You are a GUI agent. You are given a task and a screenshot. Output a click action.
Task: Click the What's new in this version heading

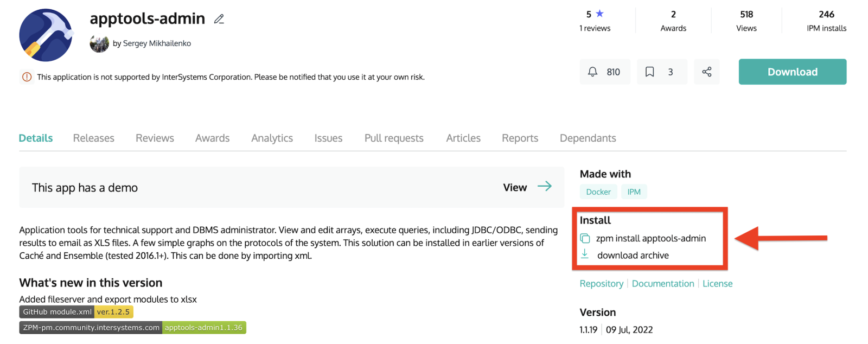91,283
